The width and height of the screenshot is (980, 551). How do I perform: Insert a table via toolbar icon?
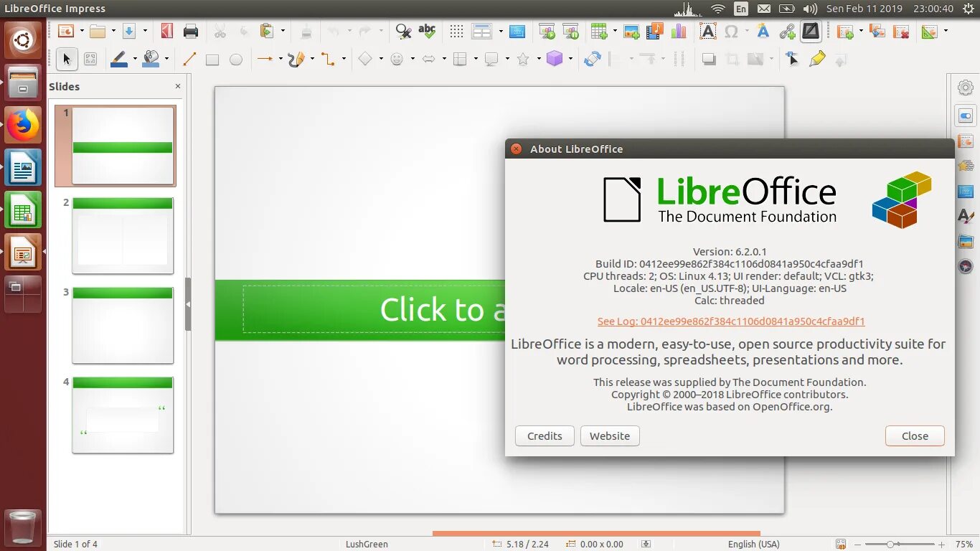pyautogui.click(x=598, y=31)
